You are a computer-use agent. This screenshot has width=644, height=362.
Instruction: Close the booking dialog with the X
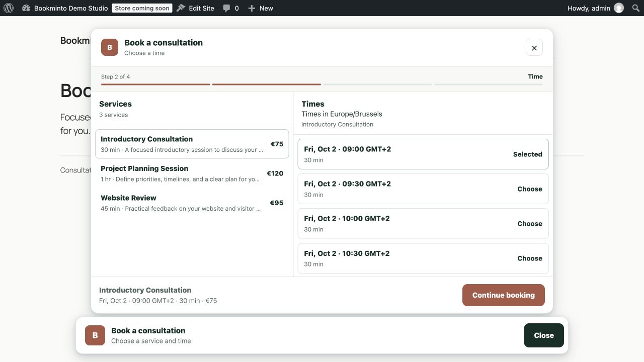(x=534, y=47)
